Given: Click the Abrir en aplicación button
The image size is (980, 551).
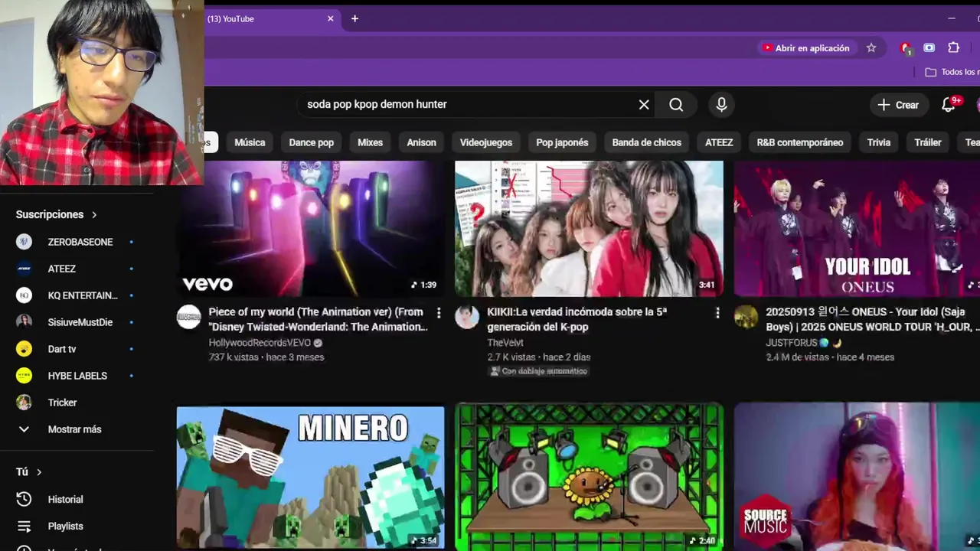Looking at the screenshot, I should (x=806, y=47).
